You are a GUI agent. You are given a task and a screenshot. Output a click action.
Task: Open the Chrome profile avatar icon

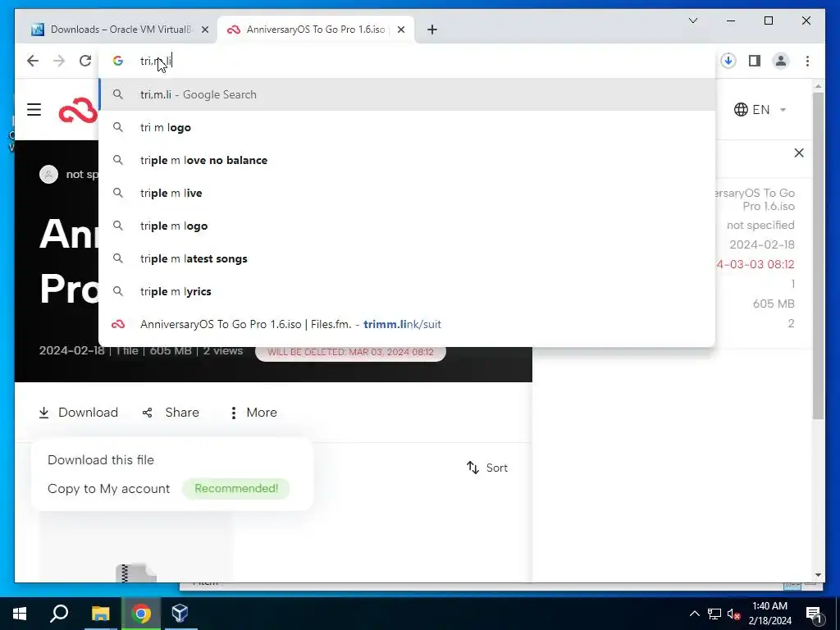(781, 61)
